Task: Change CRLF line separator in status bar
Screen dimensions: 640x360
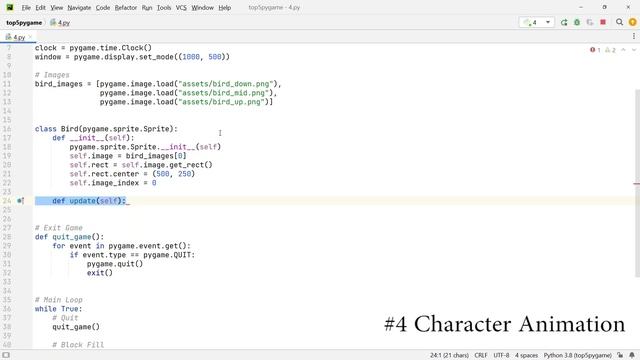Action: pos(481,356)
